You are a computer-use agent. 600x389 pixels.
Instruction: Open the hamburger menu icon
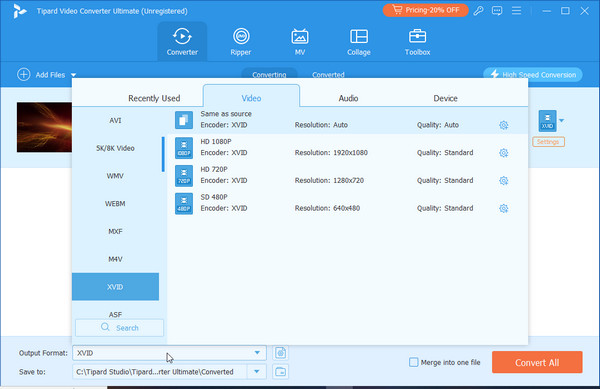(x=516, y=10)
